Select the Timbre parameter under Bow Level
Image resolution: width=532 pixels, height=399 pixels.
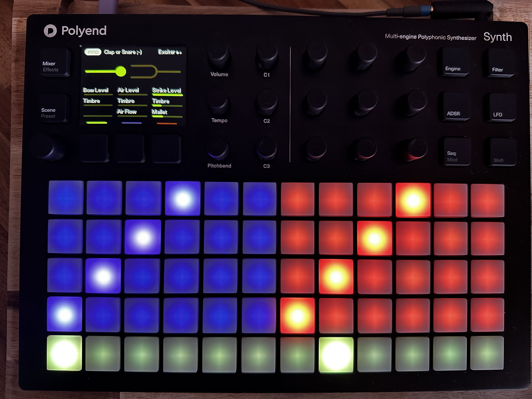(x=98, y=102)
